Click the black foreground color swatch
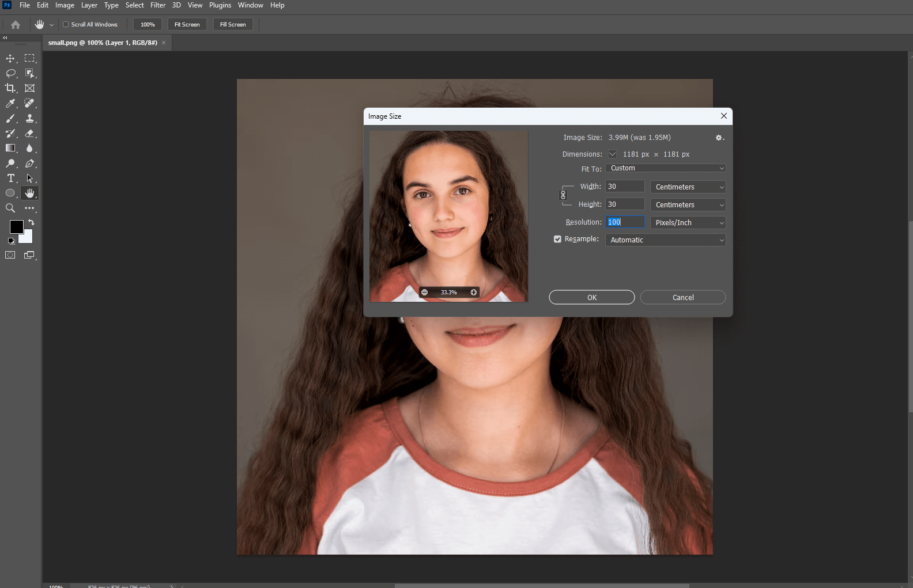 pos(16,227)
